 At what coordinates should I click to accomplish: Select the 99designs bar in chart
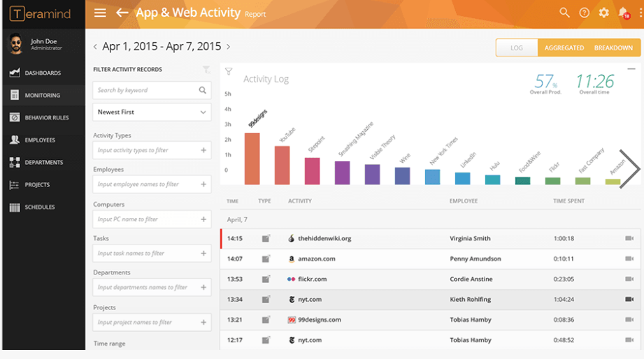[252, 159]
